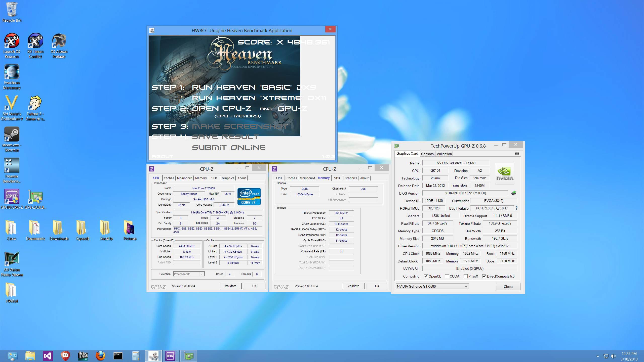644x362 pixels.
Task: Click the Intel Core i7 logo in CPU-Z
Action: 249,196
